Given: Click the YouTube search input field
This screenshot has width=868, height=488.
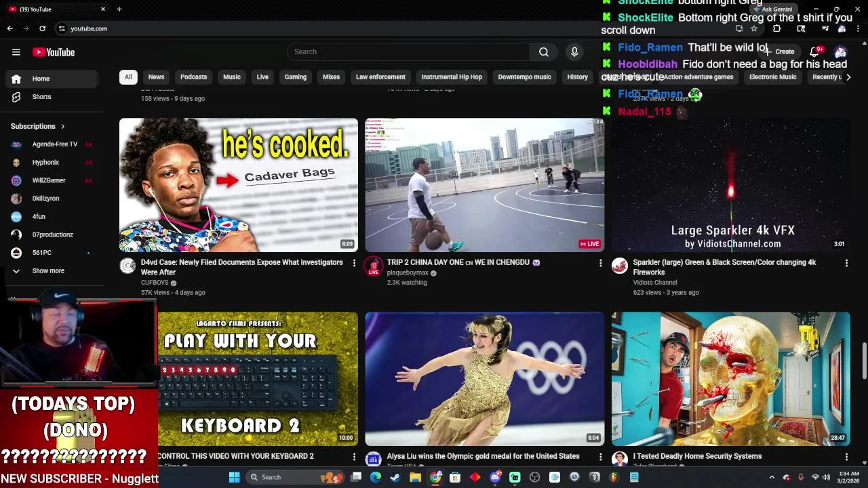Looking at the screenshot, I should click(409, 52).
